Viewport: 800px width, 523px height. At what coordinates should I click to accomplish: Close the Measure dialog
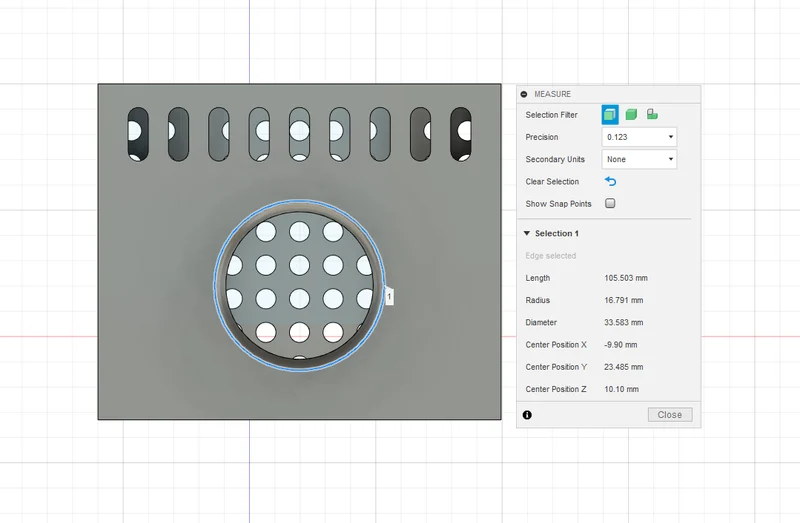[670, 415]
